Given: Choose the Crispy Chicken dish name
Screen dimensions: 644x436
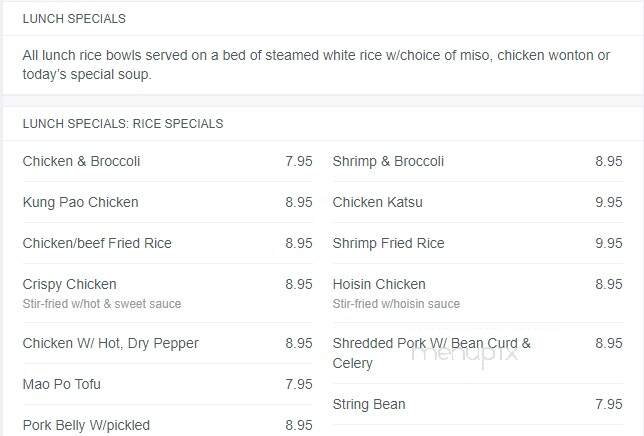Looking at the screenshot, I should tap(69, 284).
